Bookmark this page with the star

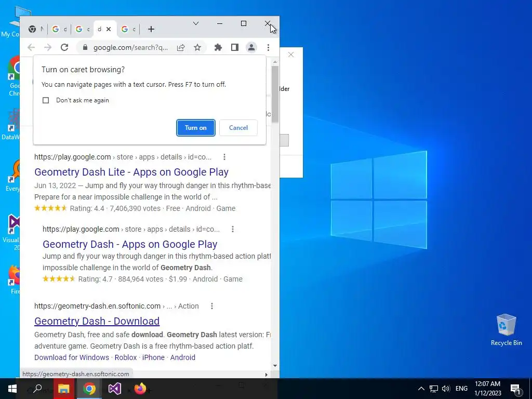tap(197, 47)
